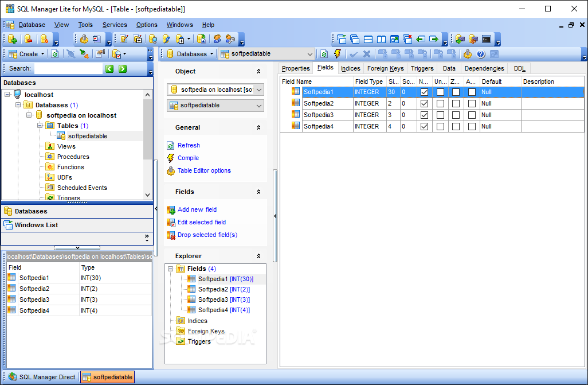Screen dimensions: 588x385
Task: Toggle Not Null checkbox for Softpedia2
Action: coord(425,103)
